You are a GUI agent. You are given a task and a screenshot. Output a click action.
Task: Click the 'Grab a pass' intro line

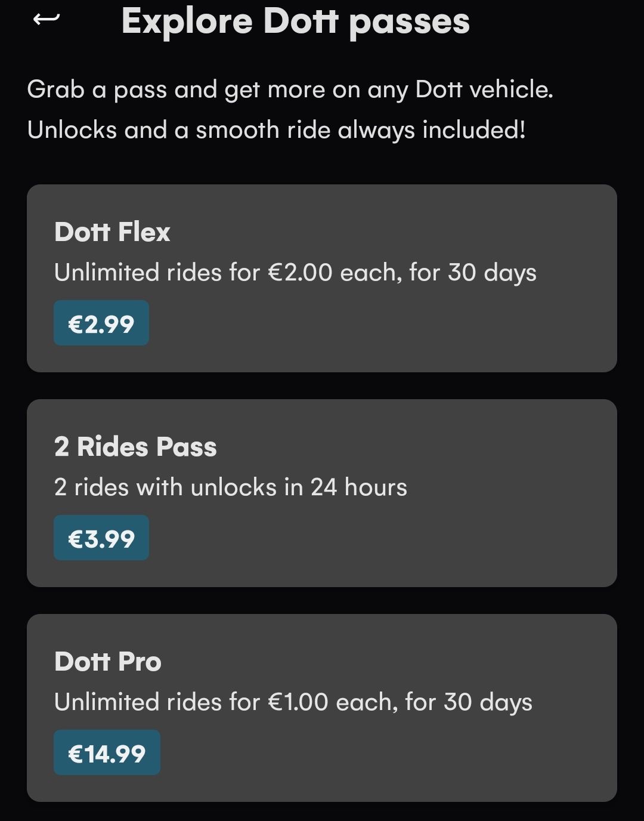tap(290, 90)
